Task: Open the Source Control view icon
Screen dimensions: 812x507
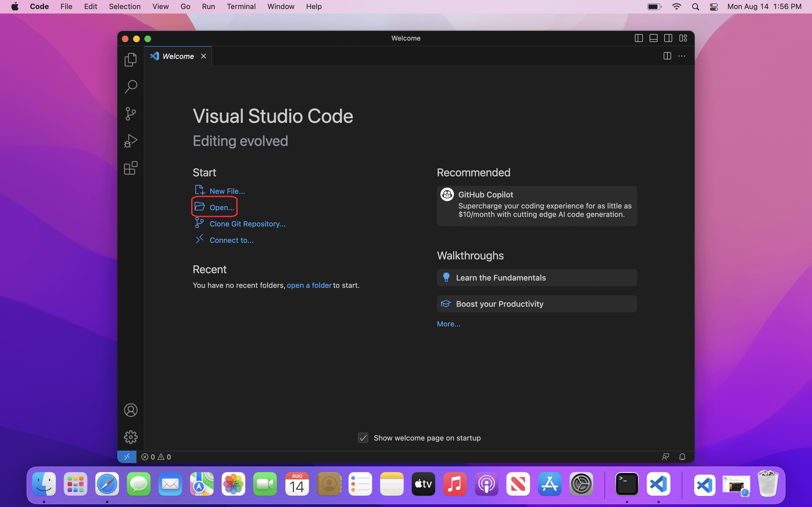Action: coord(131,114)
